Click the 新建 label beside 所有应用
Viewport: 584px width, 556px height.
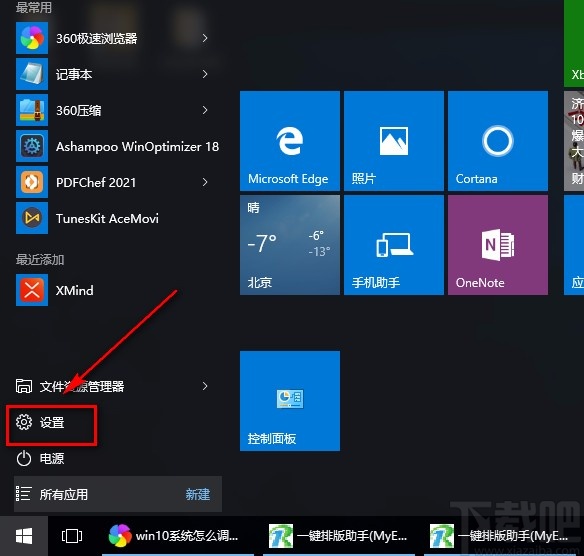(198, 494)
